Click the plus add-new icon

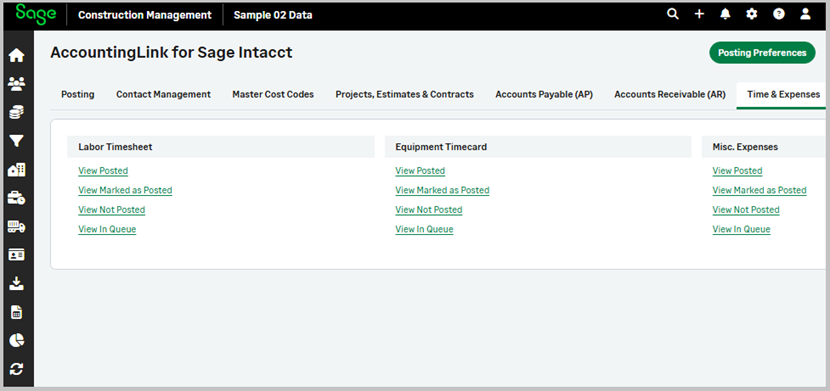pos(699,14)
